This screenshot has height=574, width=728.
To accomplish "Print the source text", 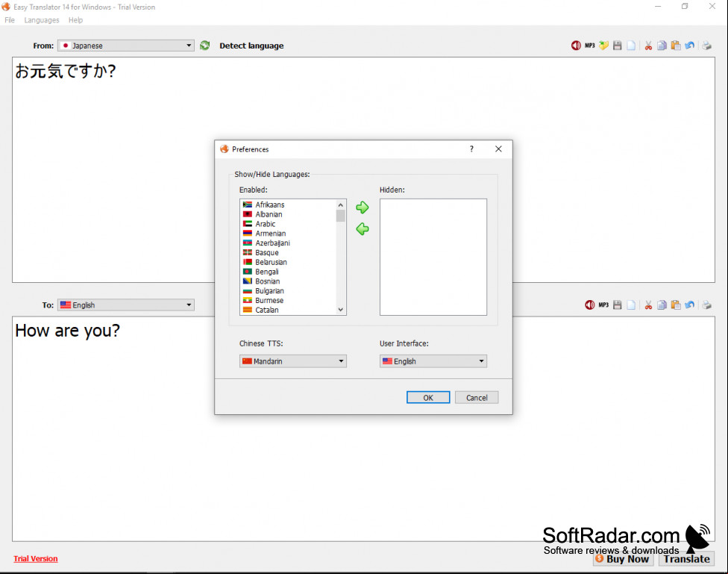I will pyautogui.click(x=706, y=46).
